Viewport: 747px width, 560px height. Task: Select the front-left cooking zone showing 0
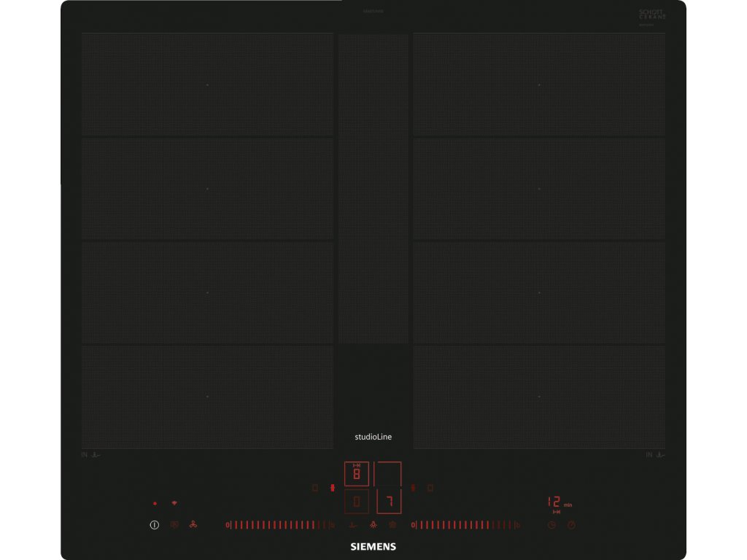[356, 501]
